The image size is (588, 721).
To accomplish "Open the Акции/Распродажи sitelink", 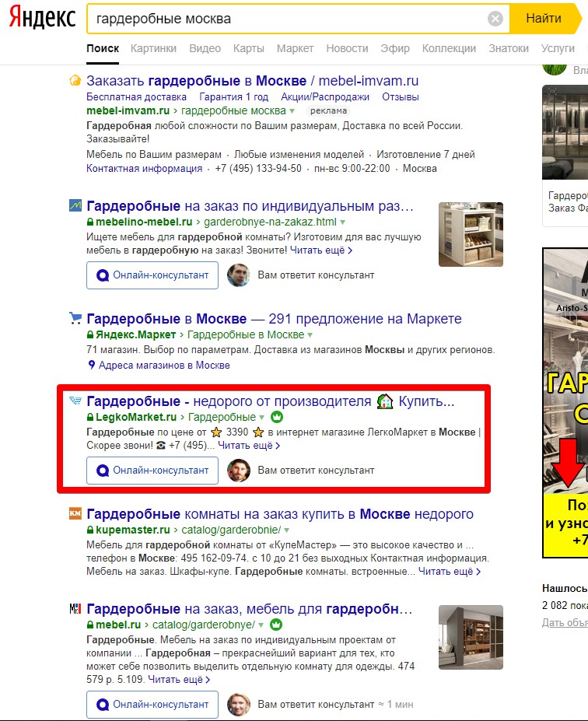I will point(325,97).
